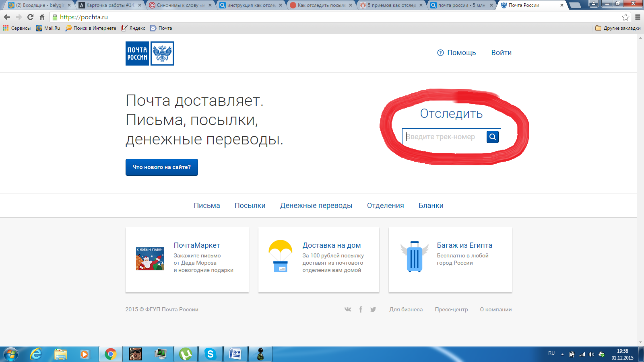Open the Другие закладки bookmarks folder
This screenshot has height=362, width=644.
(x=618, y=28)
